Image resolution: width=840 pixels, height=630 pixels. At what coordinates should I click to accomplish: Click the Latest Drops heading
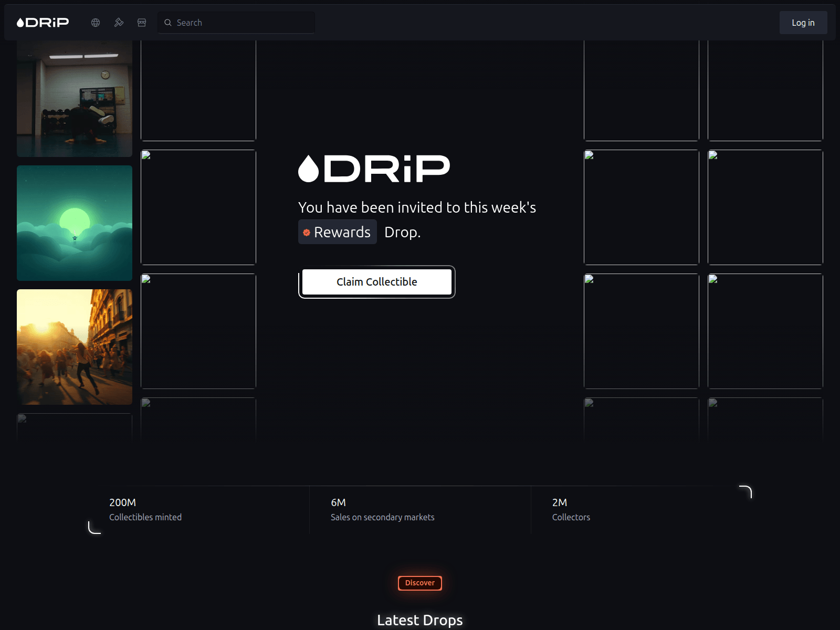tap(420, 620)
